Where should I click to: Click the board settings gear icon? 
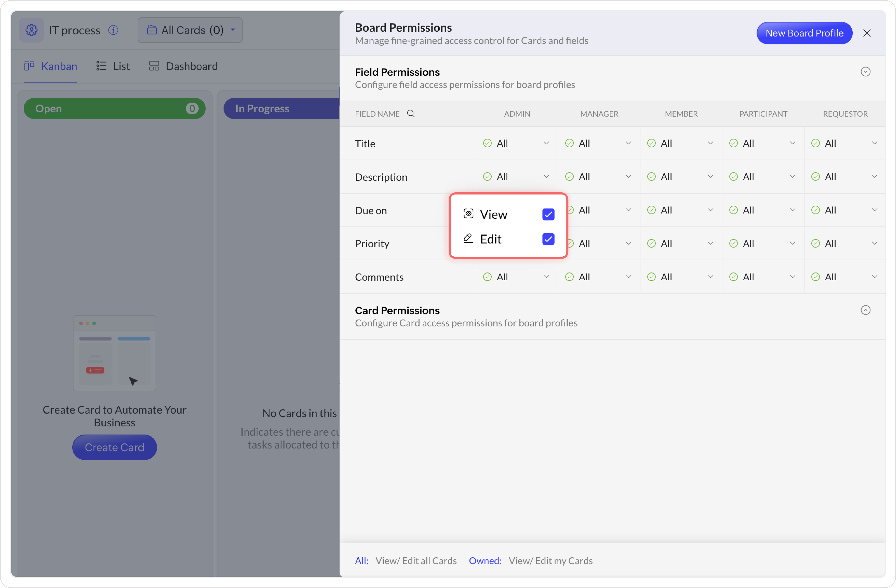pyautogui.click(x=31, y=30)
